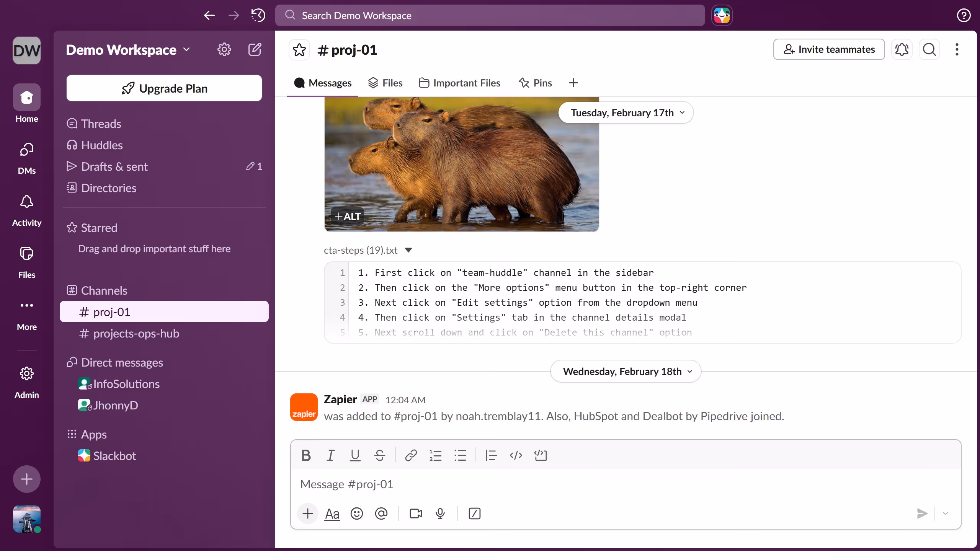Record a video clip

pos(416,514)
